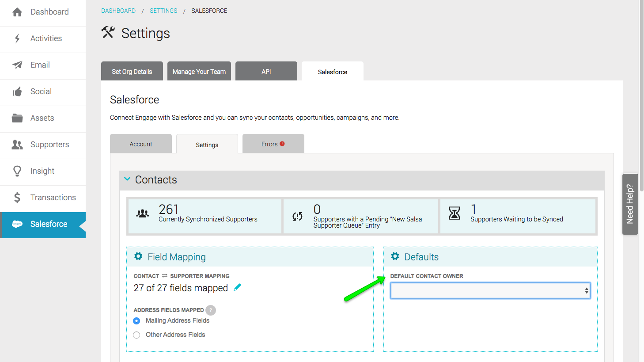The width and height of the screenshot is (644, 362).
Task: Click the Activities lightning bolt icon
Action: [x=17, y=38]
